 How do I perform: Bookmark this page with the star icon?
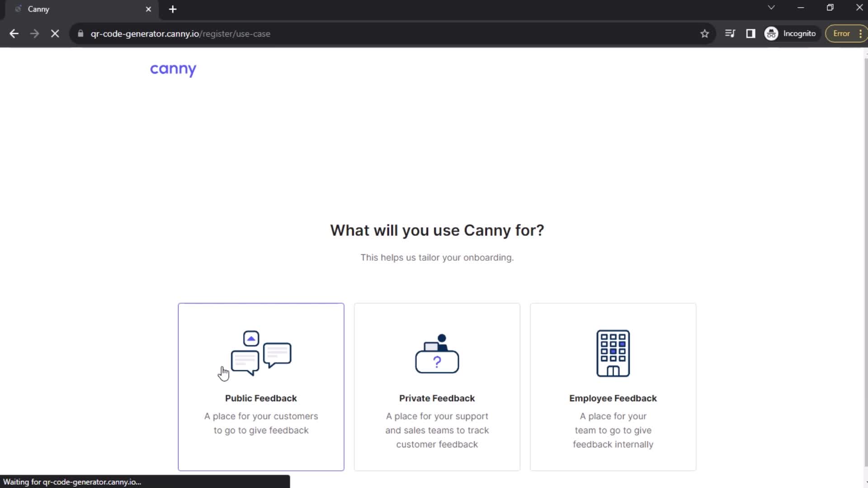[705, 33]
